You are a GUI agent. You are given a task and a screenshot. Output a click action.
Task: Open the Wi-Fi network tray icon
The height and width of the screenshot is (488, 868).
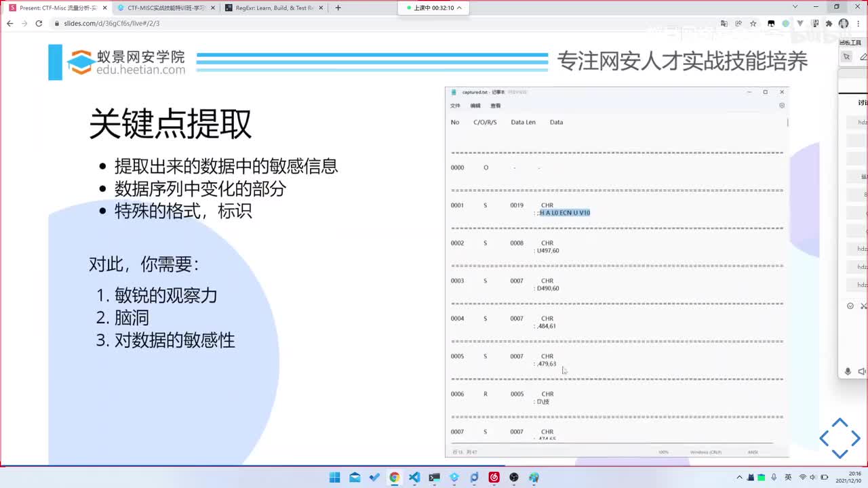coord(802,477)
